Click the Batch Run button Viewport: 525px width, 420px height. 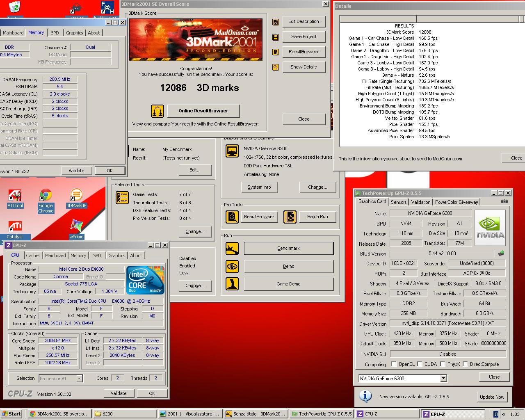pyautogui.click(x=317, y=217)
